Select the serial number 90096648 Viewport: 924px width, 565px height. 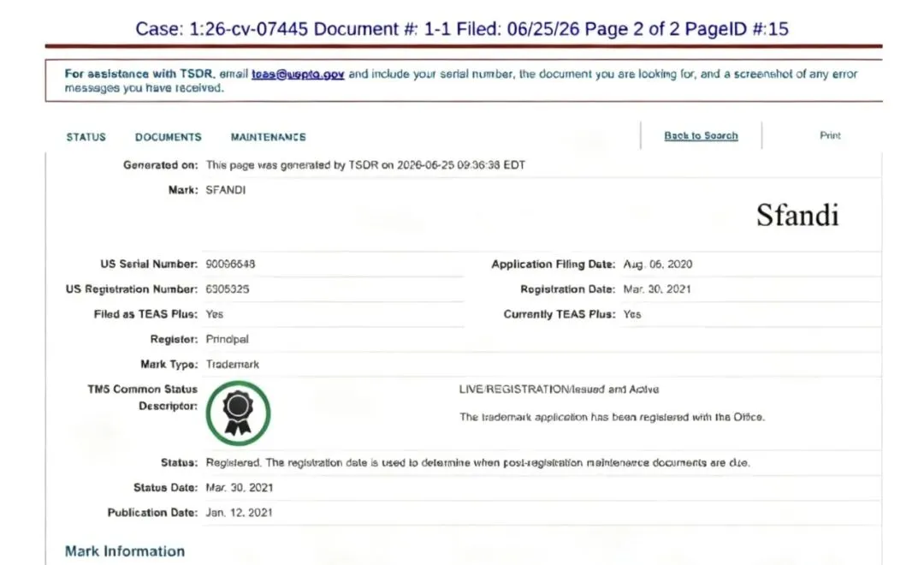pyautogui.click(x=230, y=265)
